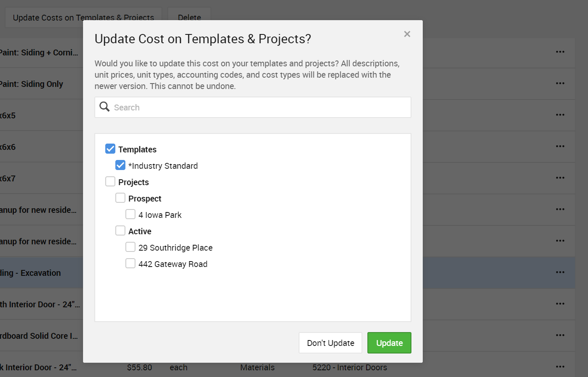The width and height of the screenshot is (588, 377).
Task: Close the Update Cost dialog with X
Action: pyautogui.click(x=407, y=34)
